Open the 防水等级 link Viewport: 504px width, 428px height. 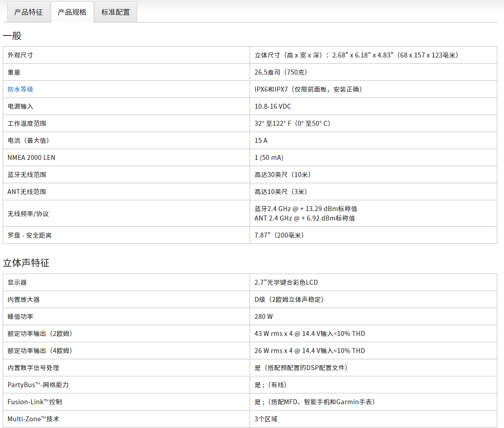click(x=20, y=89)
